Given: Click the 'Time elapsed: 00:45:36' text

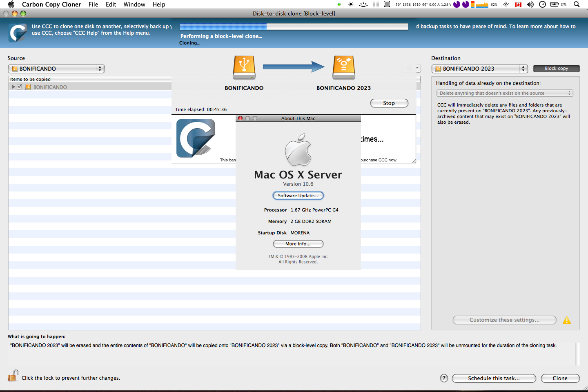Looking at the screenshot, I should (201, 109).
